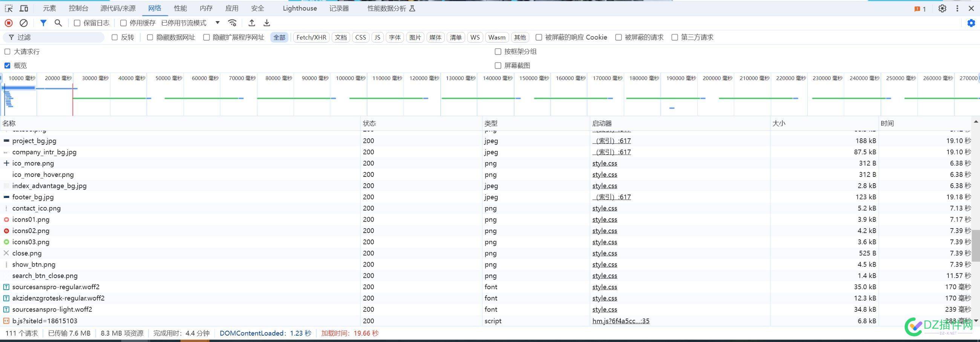Export HAR file download icon
Image resolution: width=980 pixels, height=342 pixels.
pyautogui.click(x=267, y=23)
